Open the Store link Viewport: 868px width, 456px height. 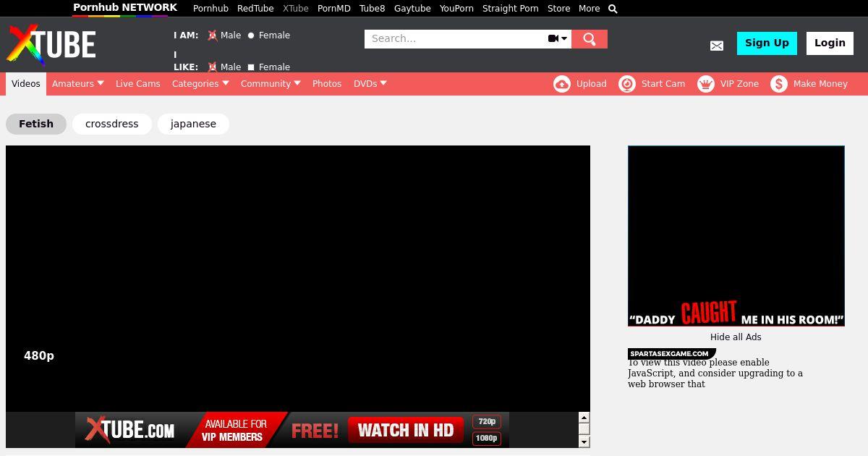click(558, 9)
